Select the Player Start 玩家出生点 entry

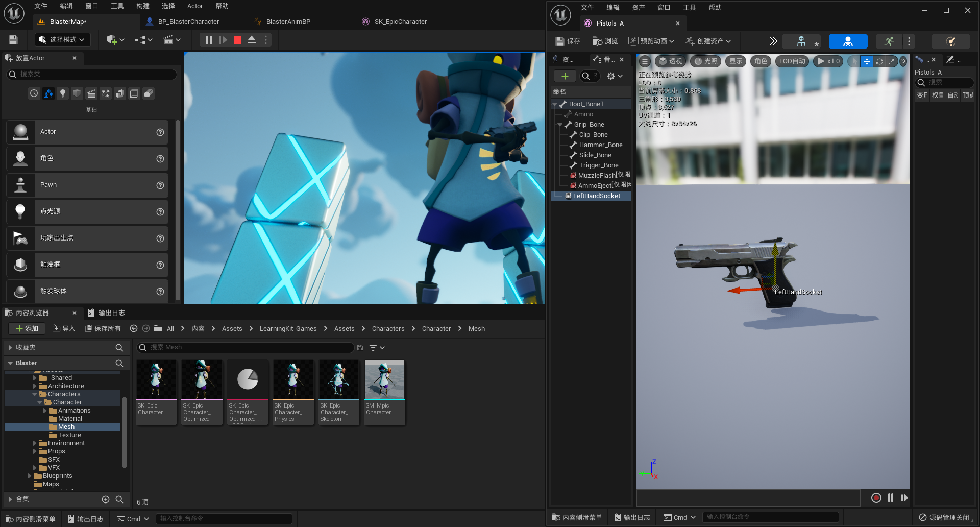click(87, 238)
